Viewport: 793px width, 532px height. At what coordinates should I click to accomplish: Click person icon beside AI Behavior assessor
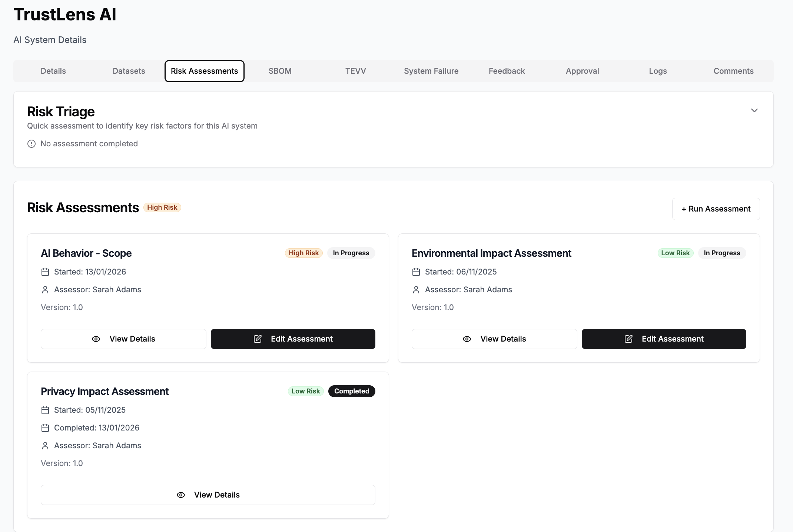(45, 290)
